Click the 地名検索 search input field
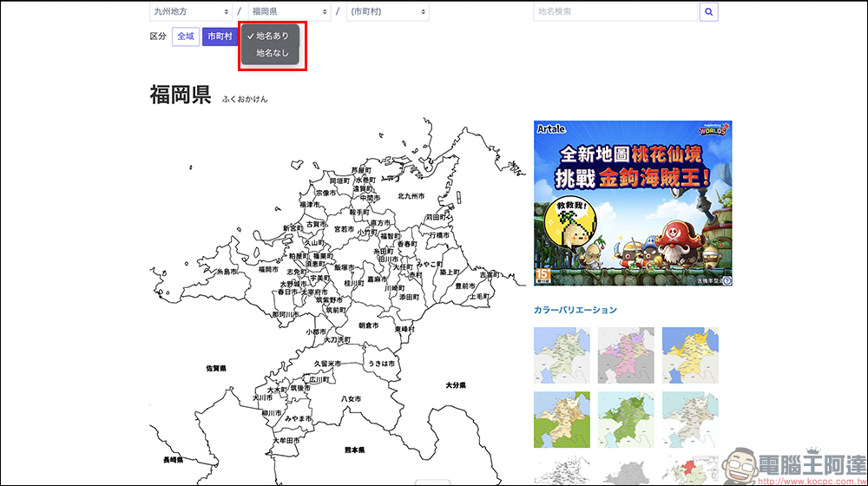The height and width of the screenshot is (486, 868). pyautogui.click(x=615, y=11)
